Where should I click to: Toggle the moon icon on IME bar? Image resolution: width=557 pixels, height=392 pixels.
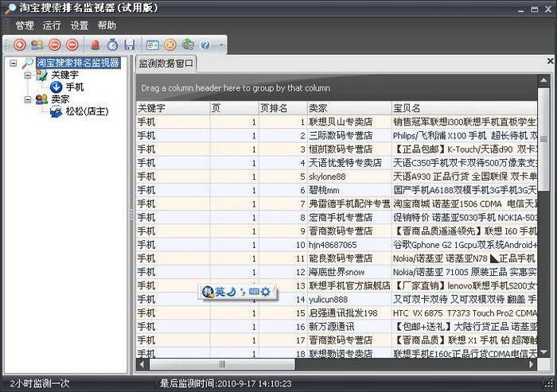232,292
